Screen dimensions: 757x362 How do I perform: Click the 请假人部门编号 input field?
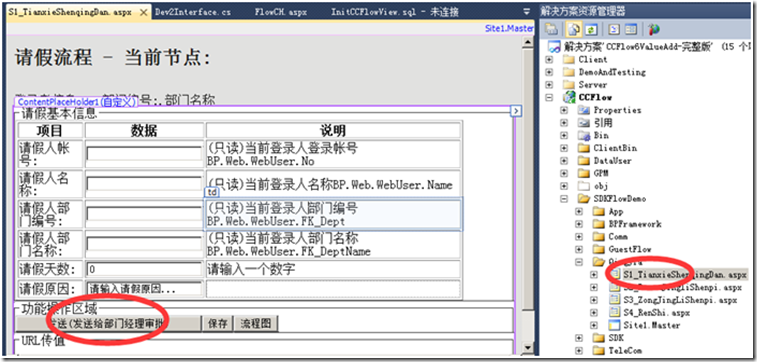click(x=144, y=214)
